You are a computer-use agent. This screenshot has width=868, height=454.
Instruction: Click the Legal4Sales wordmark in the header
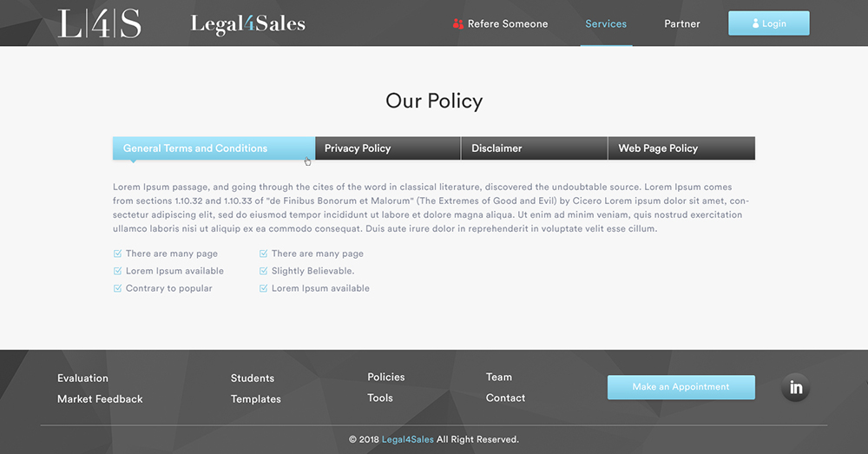(x=247, y=23)
